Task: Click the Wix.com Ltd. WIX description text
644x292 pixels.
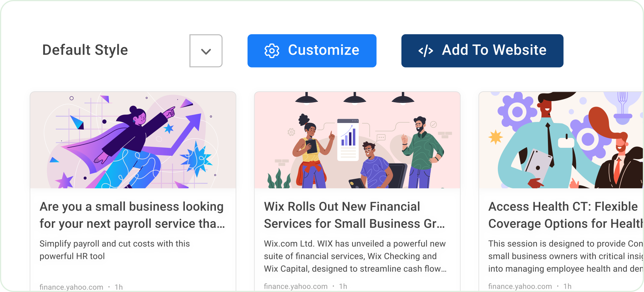Action: pyautogui.click(x=355, y=256)
